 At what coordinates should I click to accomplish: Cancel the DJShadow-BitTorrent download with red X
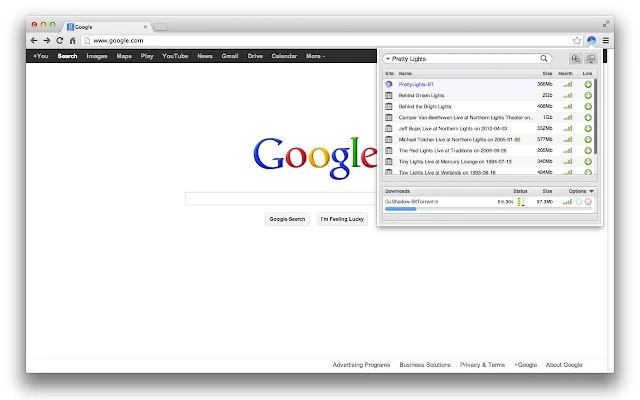(x=588, y=202)
